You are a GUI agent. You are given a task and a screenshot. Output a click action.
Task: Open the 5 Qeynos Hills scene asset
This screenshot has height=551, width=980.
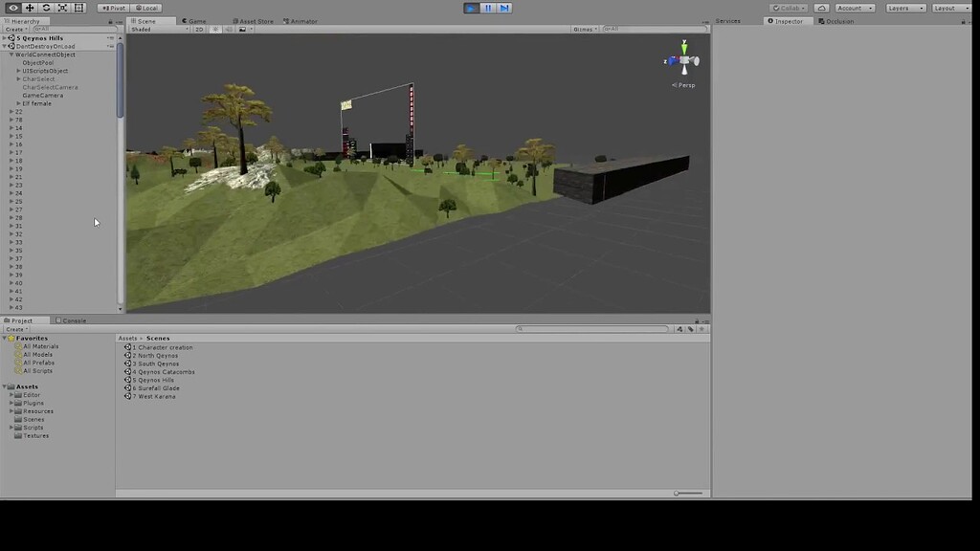coord(151,380)
